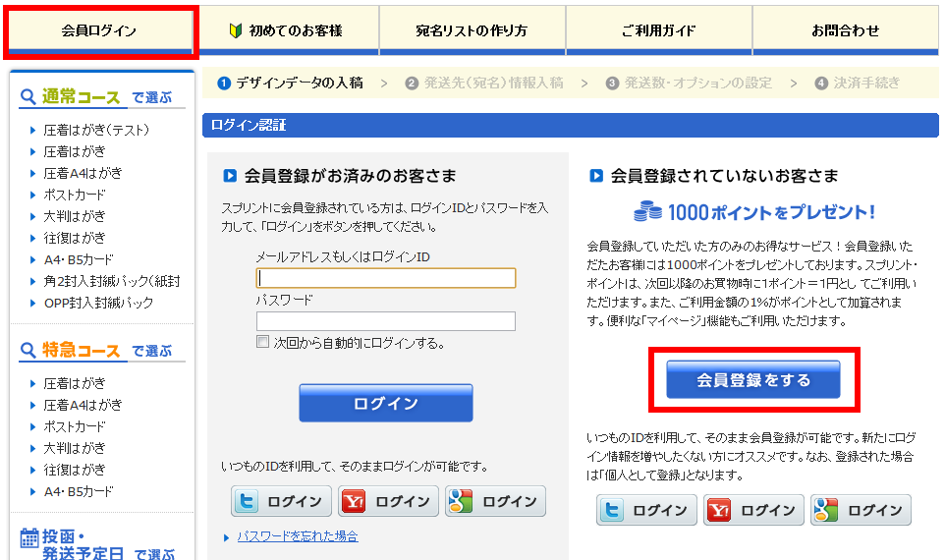Select 圧着はがき in 特急コース

pos(74,383)
